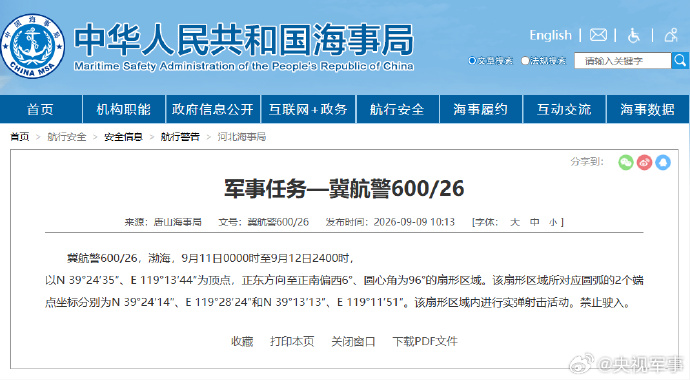Open the wheelchair accessibility icon
This screenshot has height=380, width=690.
coord(634,35)
